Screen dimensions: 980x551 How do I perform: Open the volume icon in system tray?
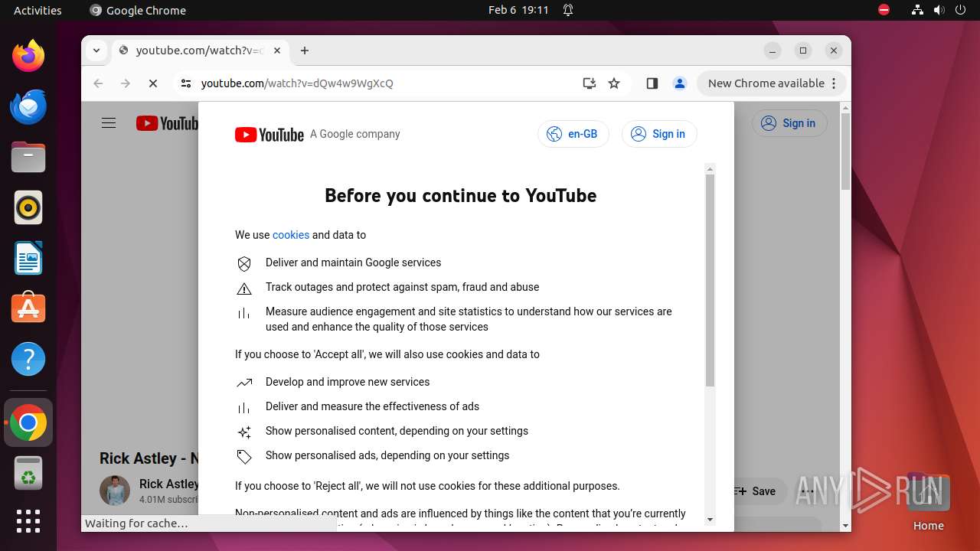coord(939,10)
